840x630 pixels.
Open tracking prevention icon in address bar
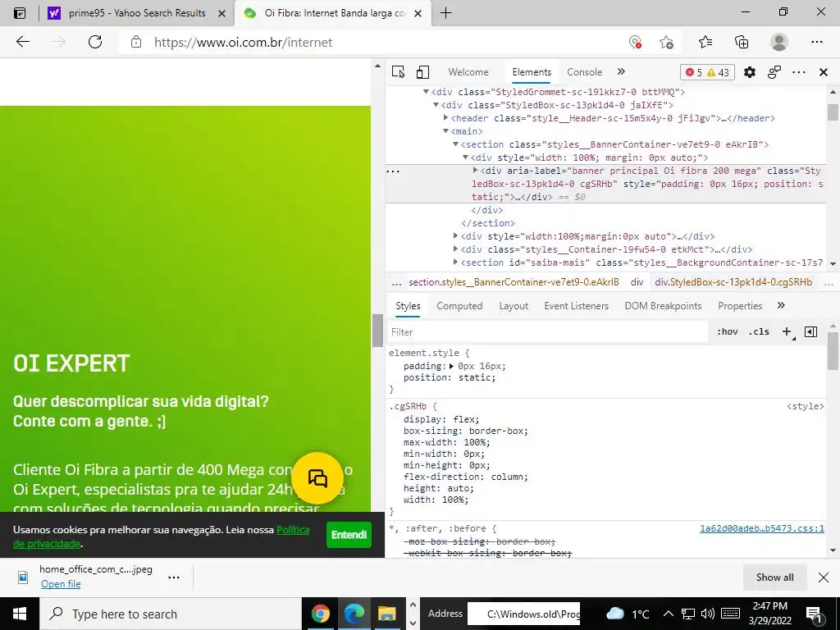[x=636, y=42]
